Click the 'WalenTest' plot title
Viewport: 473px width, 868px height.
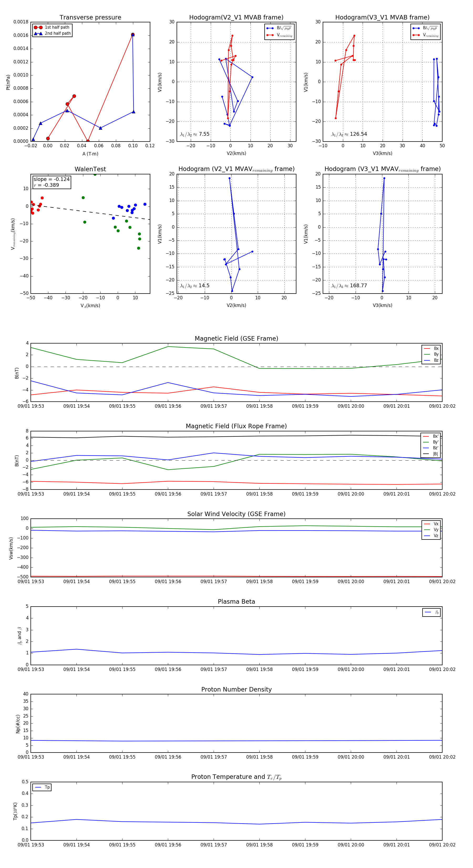(x=90, y=169)
